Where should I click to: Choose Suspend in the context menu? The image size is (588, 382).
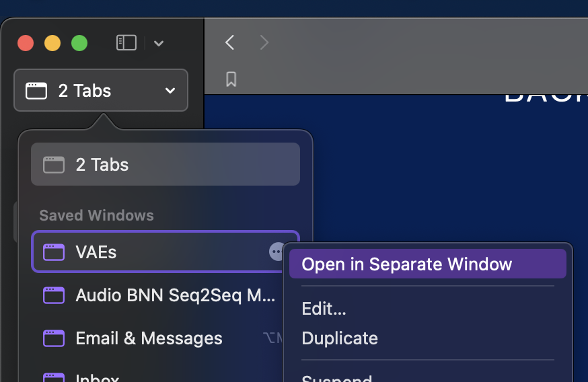click(x=336, y=378)
